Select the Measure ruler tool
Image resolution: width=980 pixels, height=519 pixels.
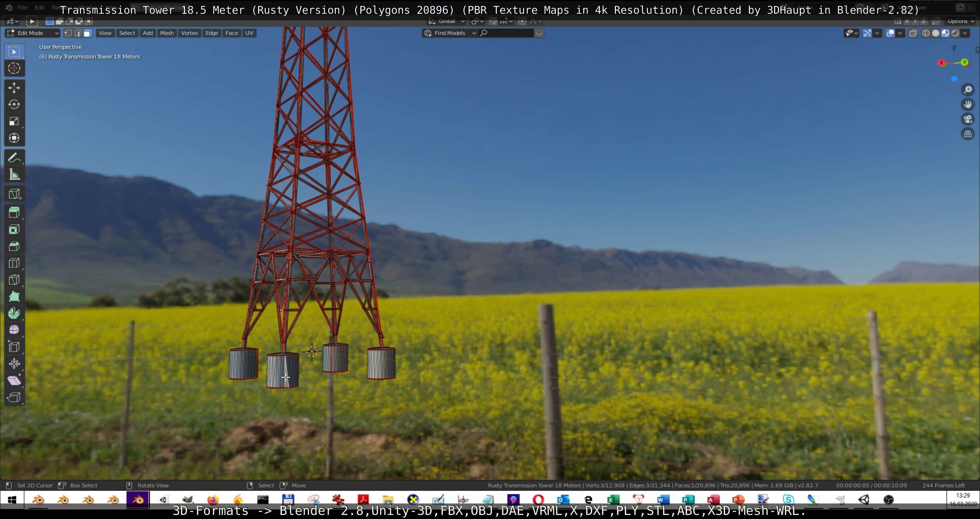tap(15, 174)
